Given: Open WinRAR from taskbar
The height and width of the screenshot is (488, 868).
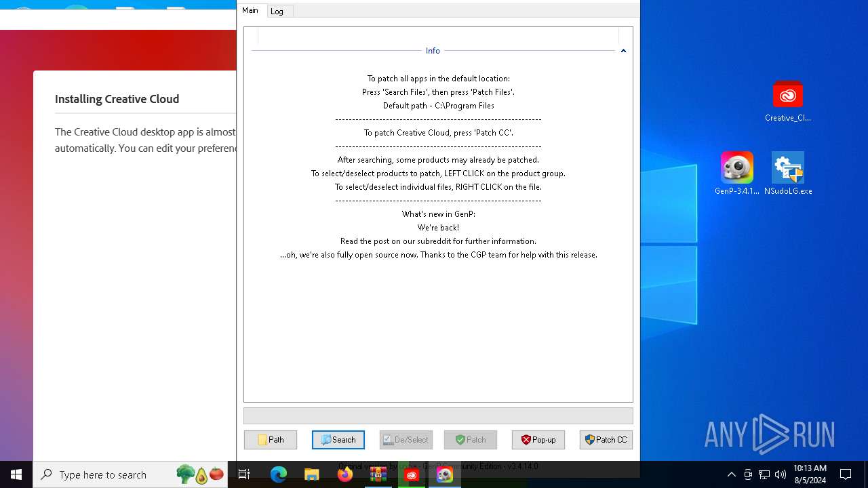Looking at the screenshot, I should click(x=378, y=474).
